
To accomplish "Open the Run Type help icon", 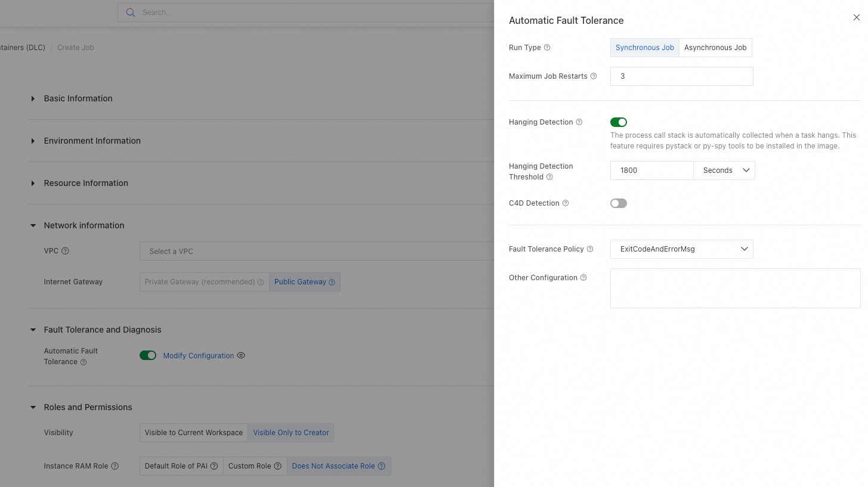I will click(x=547, y=48).
